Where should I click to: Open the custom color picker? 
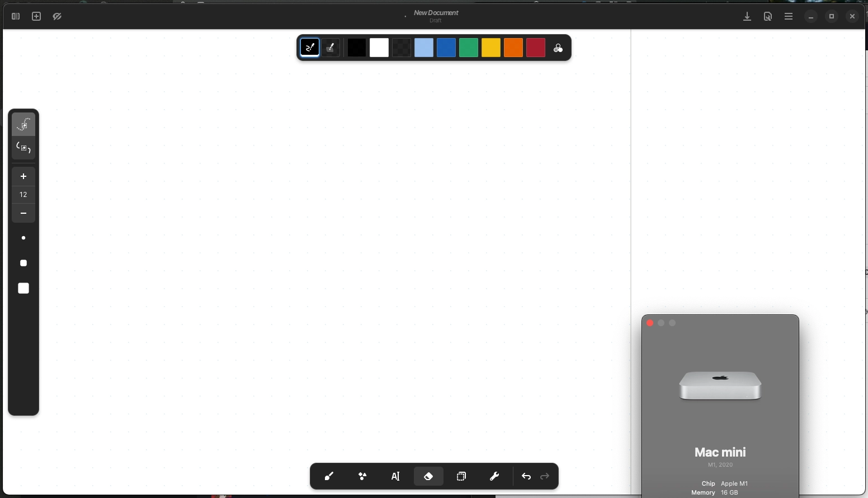coord(558,48)
